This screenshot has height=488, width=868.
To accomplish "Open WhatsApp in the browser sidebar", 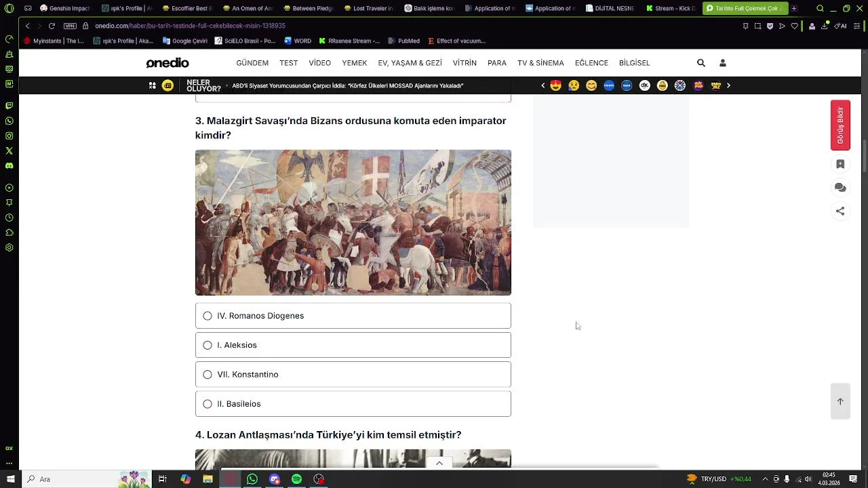I will [9, 121].
